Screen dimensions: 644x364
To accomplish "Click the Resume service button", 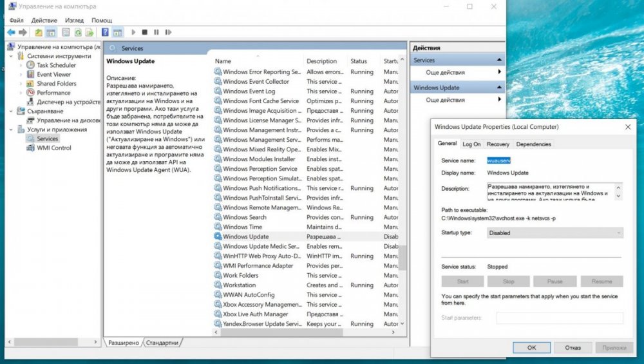I will pyautogui.click(x=601, y=282).
